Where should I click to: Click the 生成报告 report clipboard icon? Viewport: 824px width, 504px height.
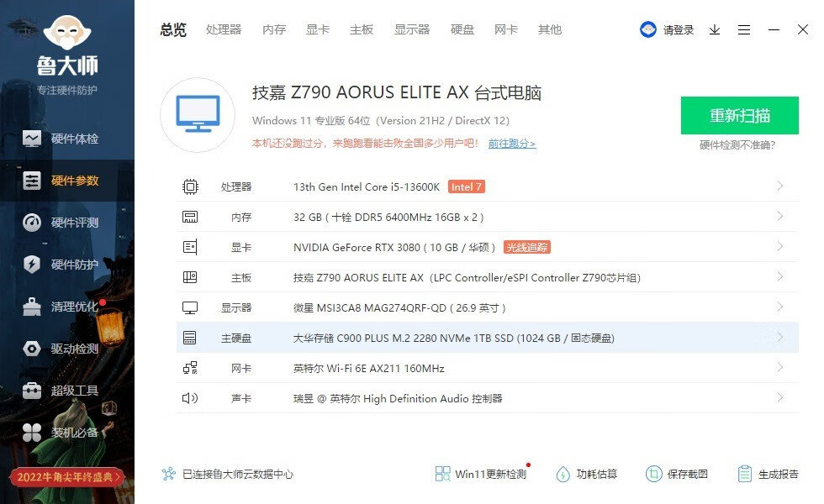(x=745, y=474)
